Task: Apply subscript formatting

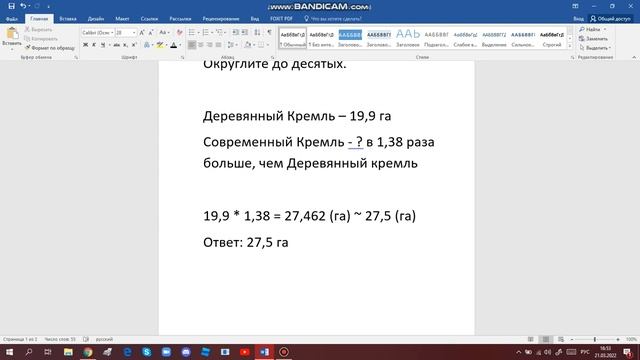Action: tap(125, 45)
